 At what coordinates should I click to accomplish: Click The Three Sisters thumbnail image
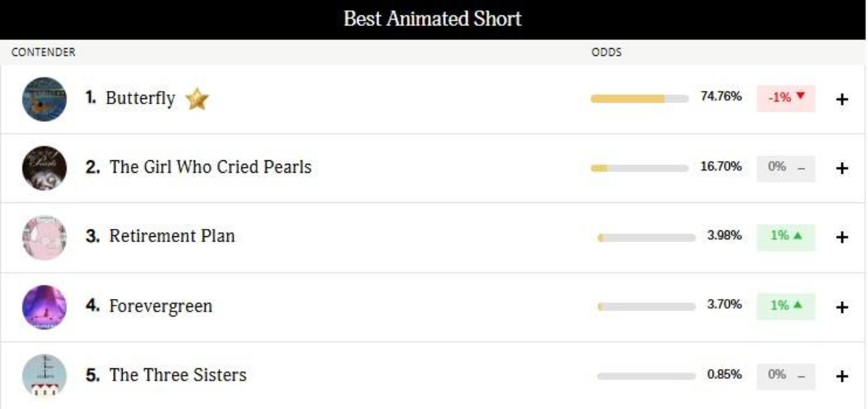point(44,376)
